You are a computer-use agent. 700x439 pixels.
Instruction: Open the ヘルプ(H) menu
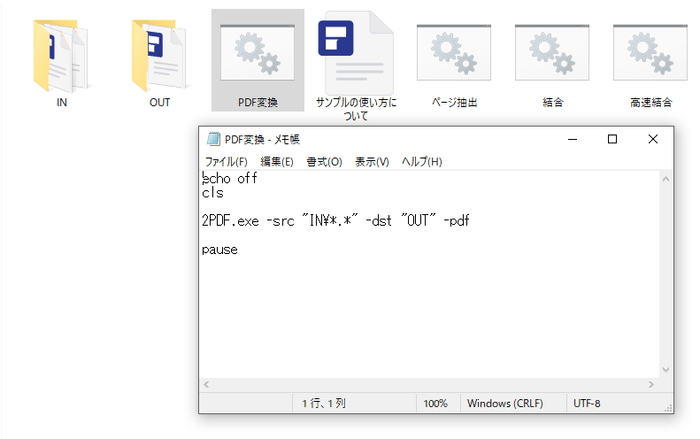click(421, 162)
